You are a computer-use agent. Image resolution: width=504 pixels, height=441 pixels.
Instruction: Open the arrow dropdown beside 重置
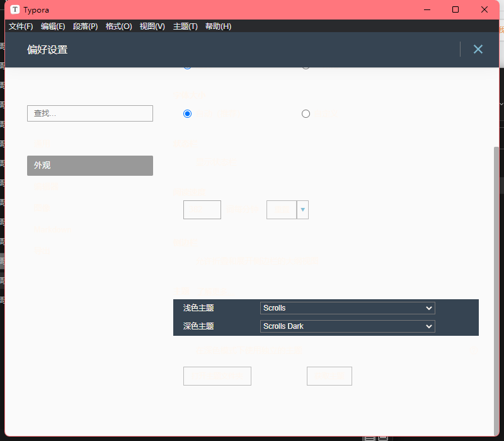pos(302,210)
